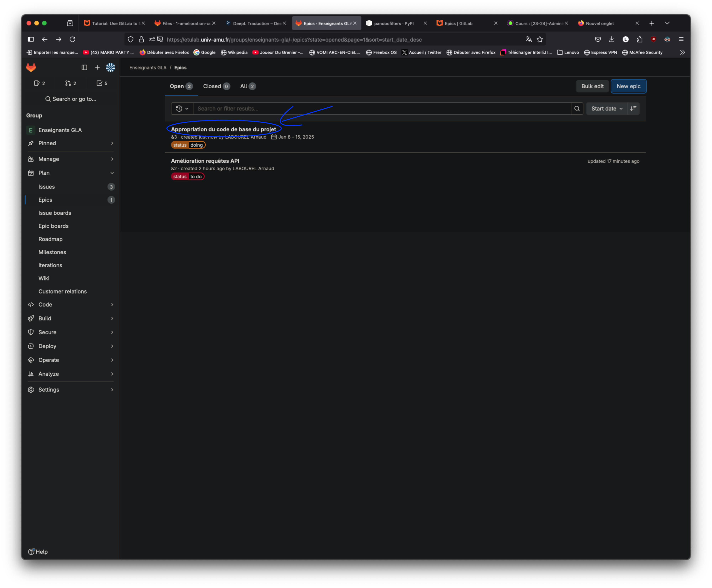Open to-do list counter showing 5

[102, 83]
